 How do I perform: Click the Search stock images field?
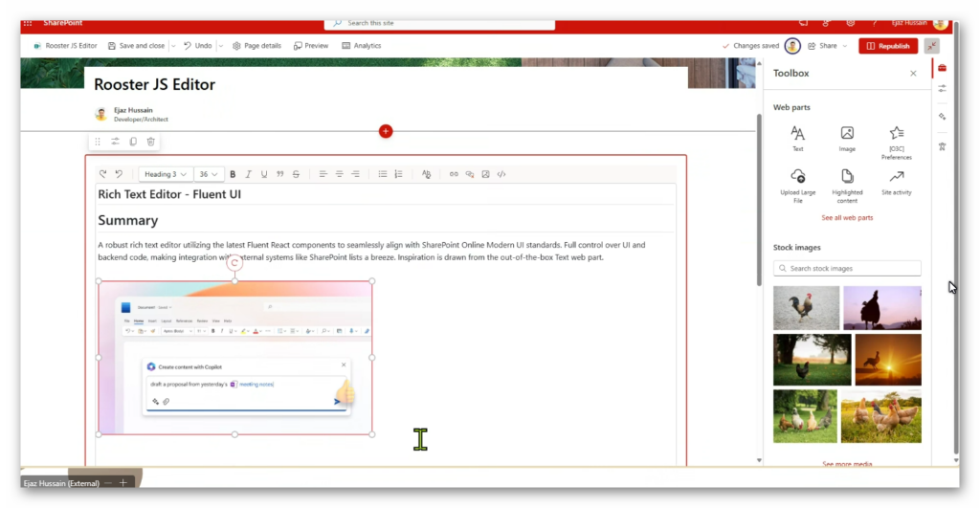(847, 268)
